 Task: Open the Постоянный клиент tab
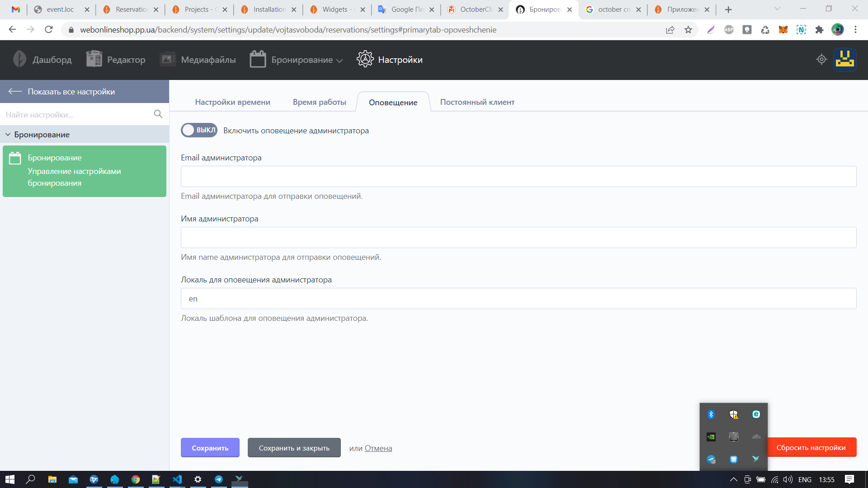point(477,102)
